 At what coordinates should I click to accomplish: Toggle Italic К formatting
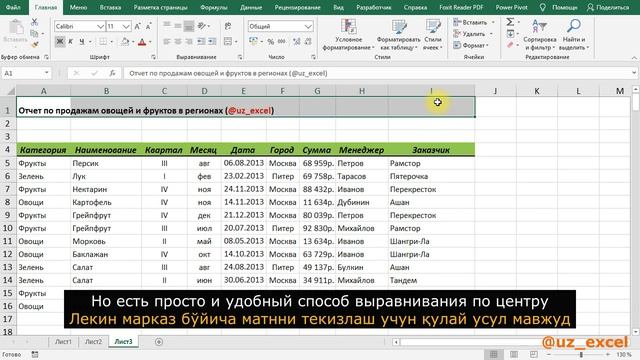(x=71, y=42)
